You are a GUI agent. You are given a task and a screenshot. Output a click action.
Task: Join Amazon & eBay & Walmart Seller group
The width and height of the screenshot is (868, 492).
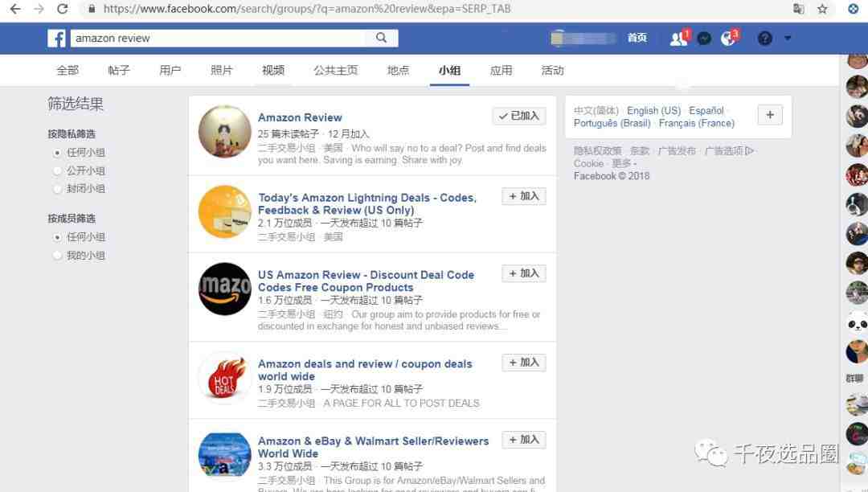click(524, 440)
